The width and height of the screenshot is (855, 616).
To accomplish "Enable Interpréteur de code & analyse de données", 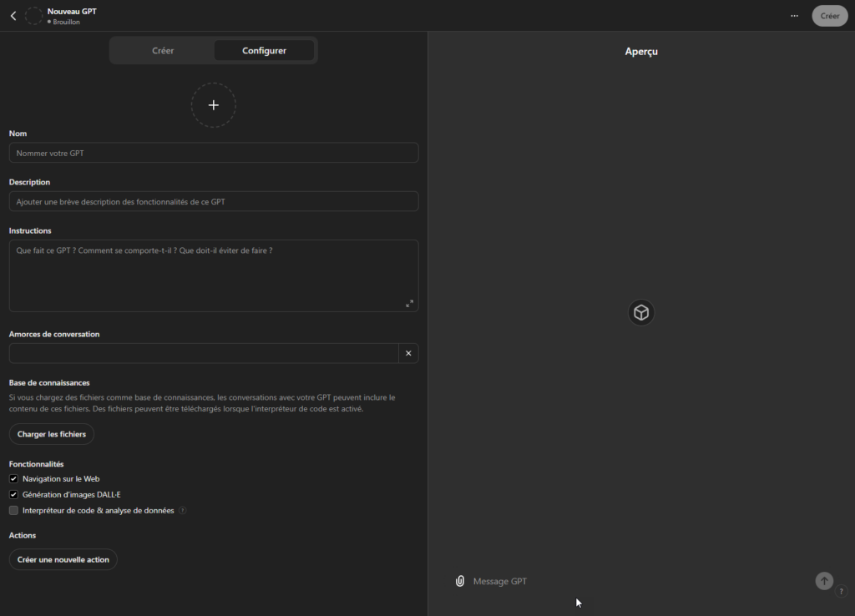I will pos(13,510).
